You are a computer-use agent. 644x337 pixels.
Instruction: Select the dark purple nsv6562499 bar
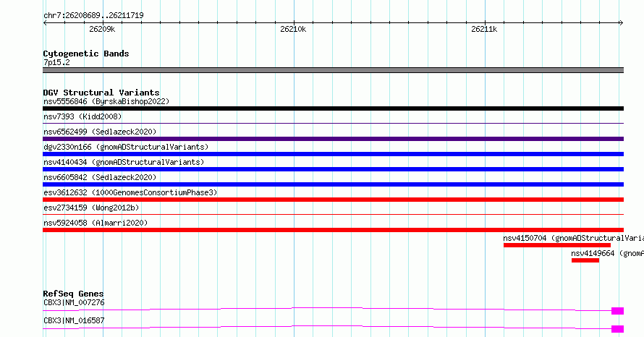pyautogui.click(x=333, y=139)
